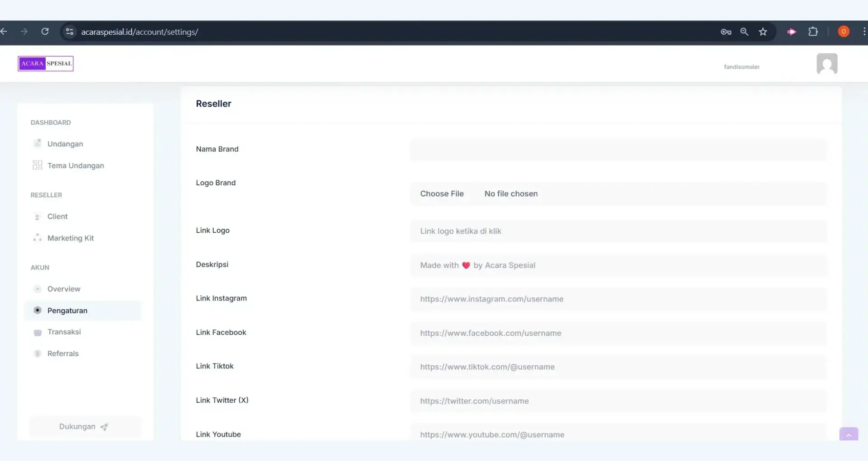868x461 pixels.
Task: Open the user profile avatar
Action: (x=826, y=64)
